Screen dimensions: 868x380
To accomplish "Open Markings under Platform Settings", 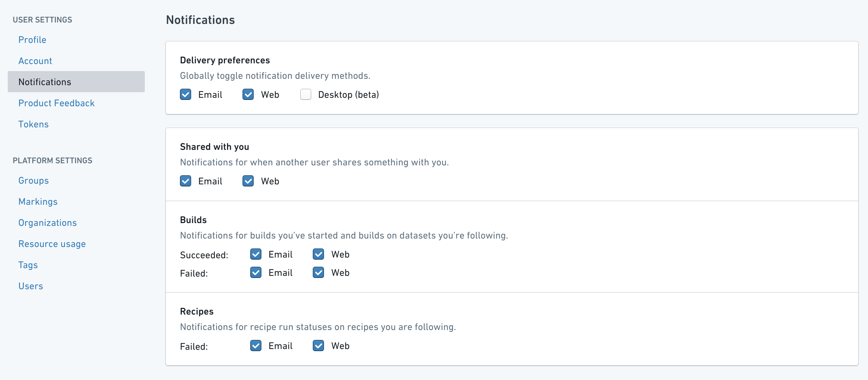I will [38, 202].
